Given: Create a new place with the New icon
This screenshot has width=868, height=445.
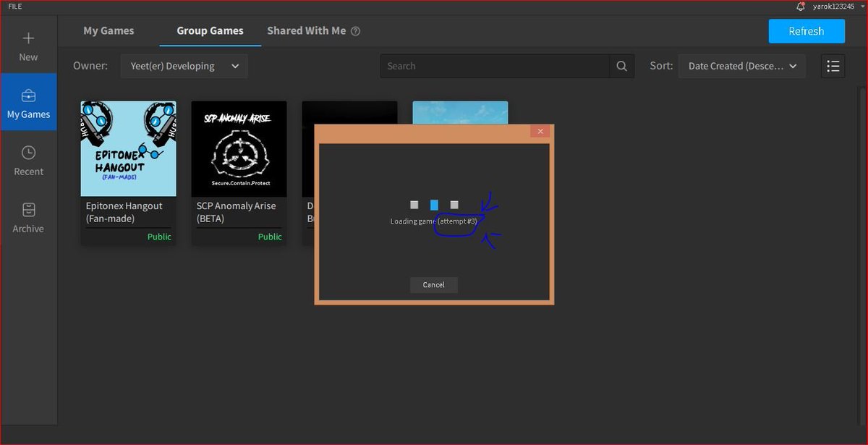Looking at the screenshot, I should 28,45.
